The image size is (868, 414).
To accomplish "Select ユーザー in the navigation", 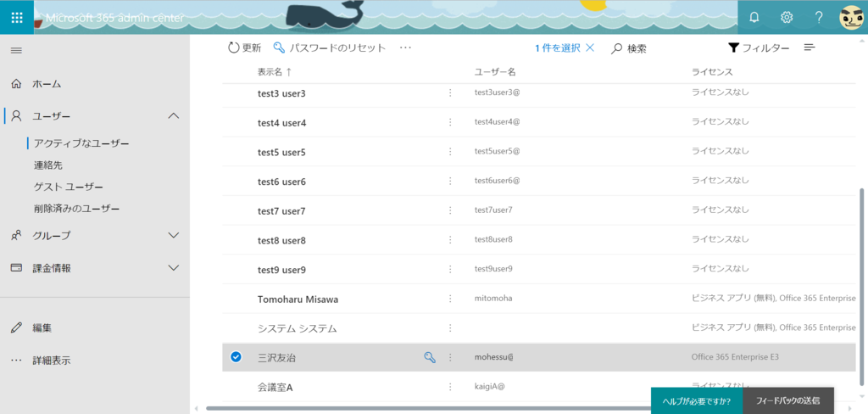I will (52, 116).
